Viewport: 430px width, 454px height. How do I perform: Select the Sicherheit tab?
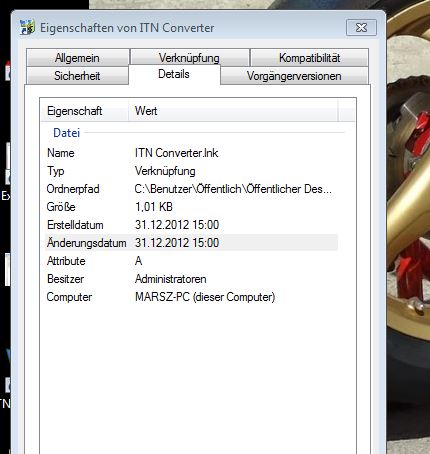coord(77,76)
